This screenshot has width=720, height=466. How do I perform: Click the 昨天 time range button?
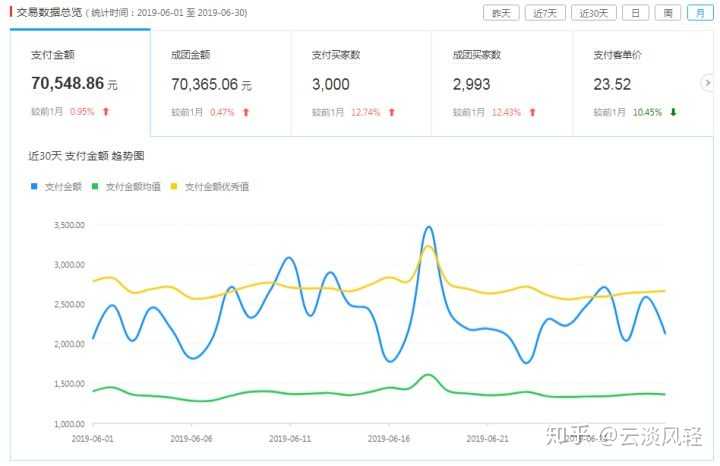499,13
